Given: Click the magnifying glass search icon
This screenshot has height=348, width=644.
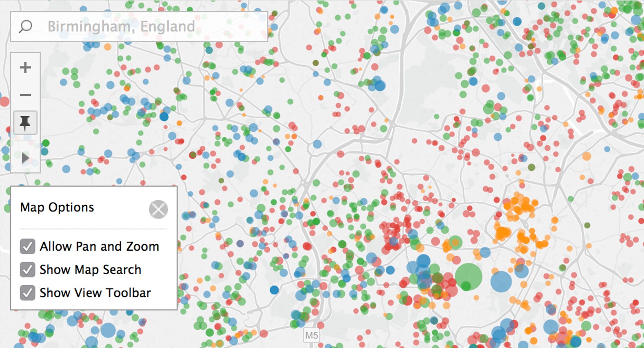Looking at the screenshot, I should 26,26.
